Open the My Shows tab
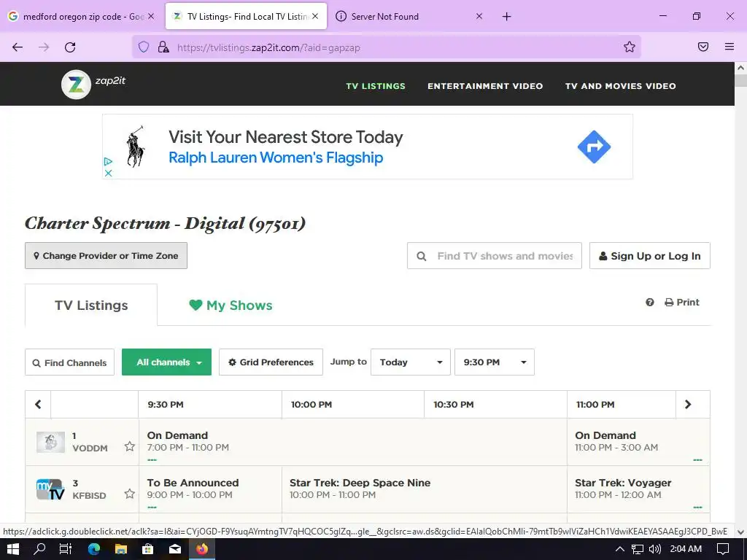The height and width of the screenshot is (560, 747). [231, 306]
